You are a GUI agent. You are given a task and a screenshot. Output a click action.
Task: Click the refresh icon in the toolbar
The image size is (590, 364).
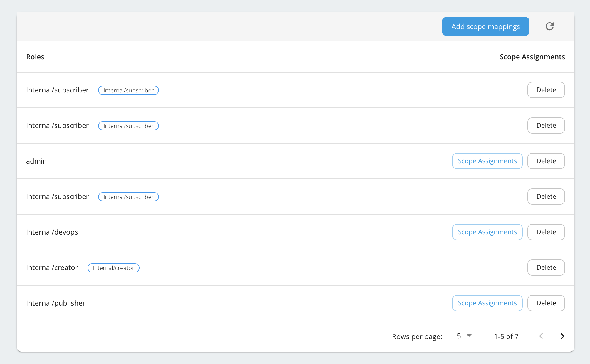549,26
